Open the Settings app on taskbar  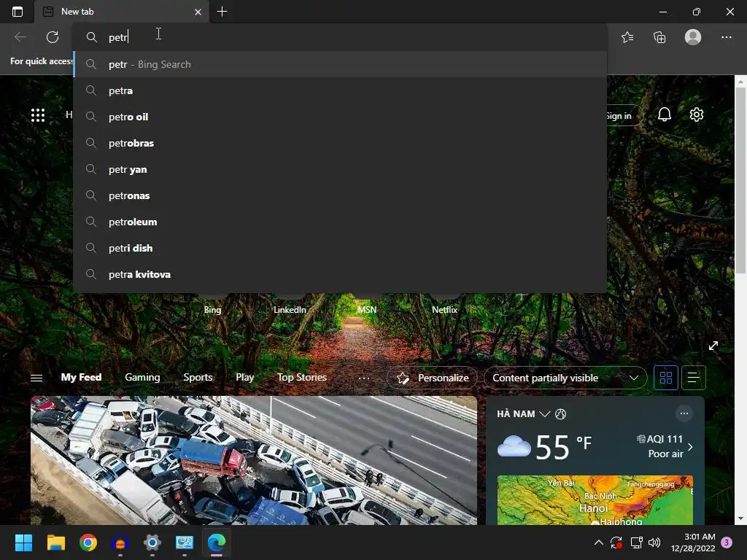pos(152,542)
